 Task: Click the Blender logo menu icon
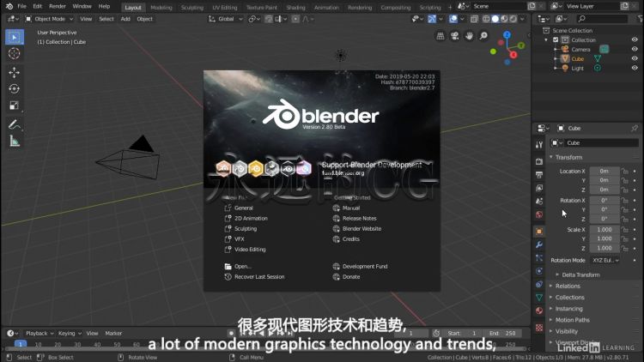(x=9, y=6)
